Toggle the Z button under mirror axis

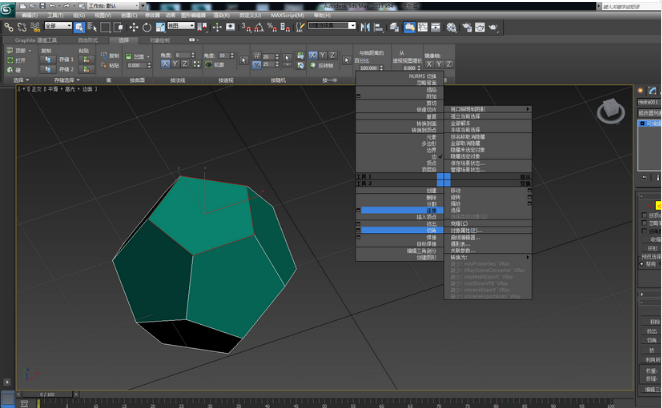click(449, 64)
